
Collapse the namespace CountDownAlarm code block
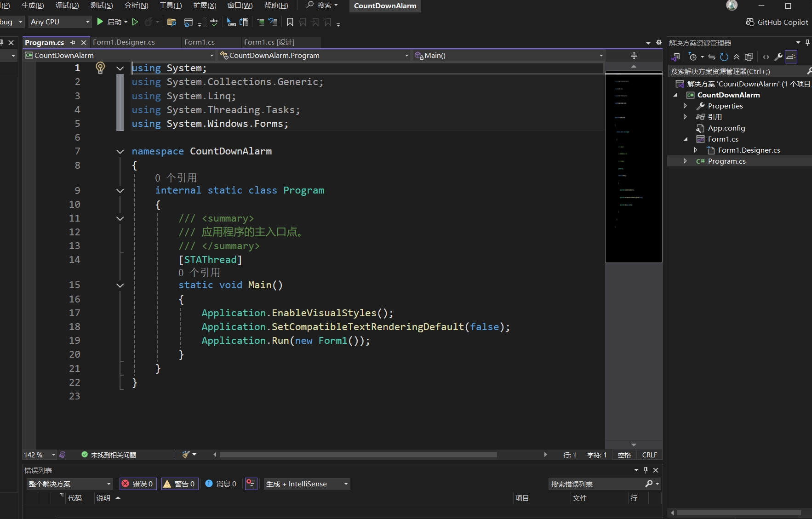click(120, 151)
